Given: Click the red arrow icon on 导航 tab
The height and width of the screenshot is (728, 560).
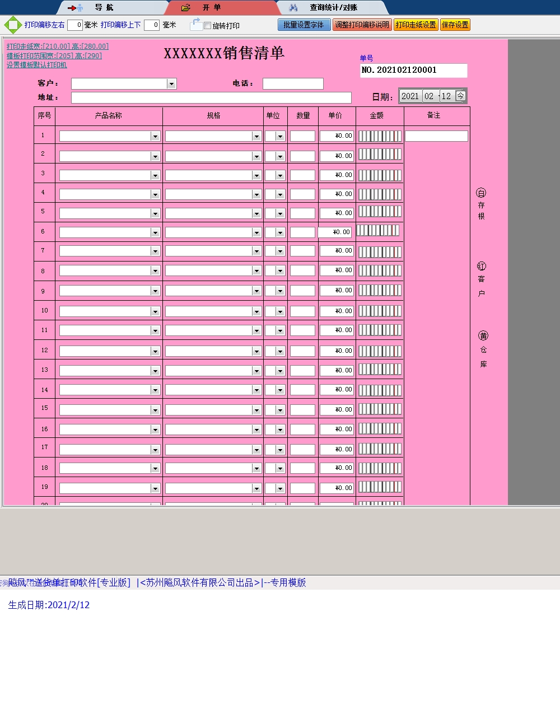Looking at the screenshot, I should tap(73, 7).
